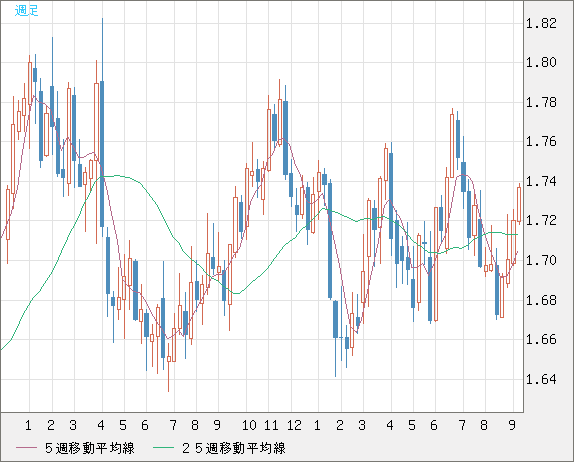Click the purple 5-week legend line sample
574x462 pixels.
(26, 448)
